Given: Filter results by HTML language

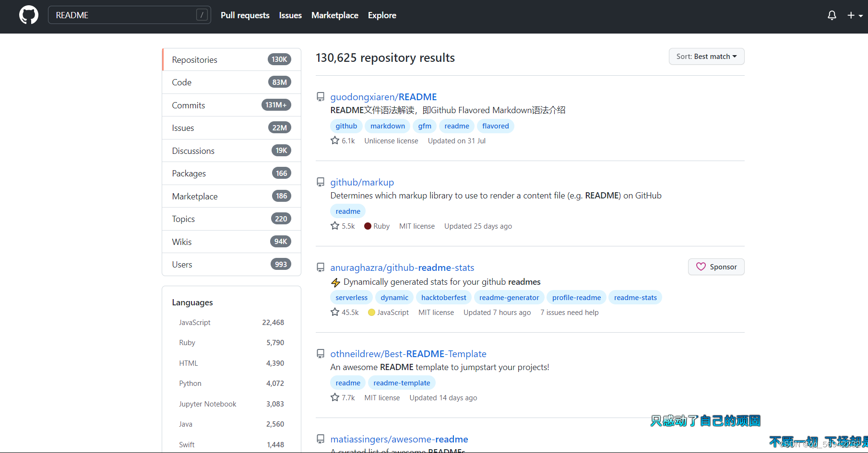Looking at the screenshot, I should [232, 363].
